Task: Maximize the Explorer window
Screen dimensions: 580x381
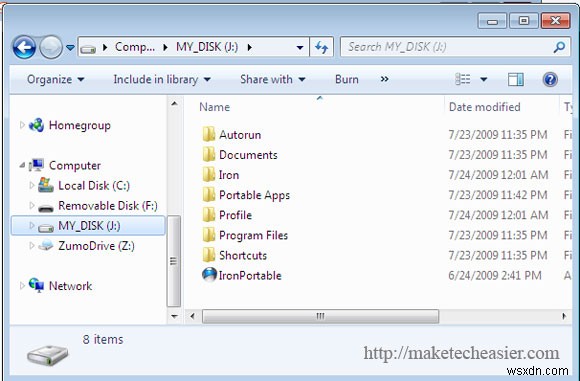Action: pos(523,21)
